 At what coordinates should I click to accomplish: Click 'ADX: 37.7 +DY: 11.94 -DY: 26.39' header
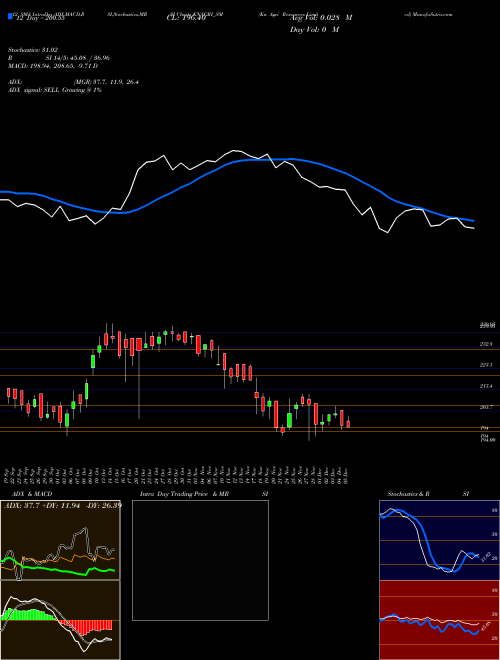(62, 505)
